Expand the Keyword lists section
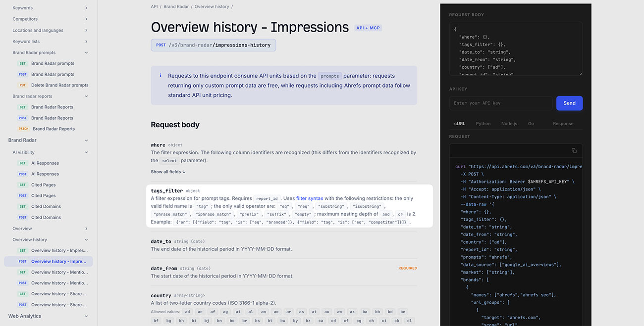The height and width of the screenshot is (326, 644). (86, 42)
